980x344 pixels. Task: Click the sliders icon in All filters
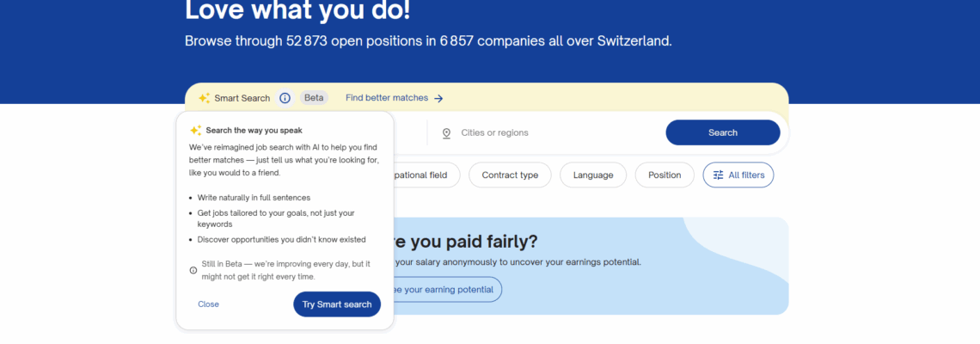[x=719, y=175]
